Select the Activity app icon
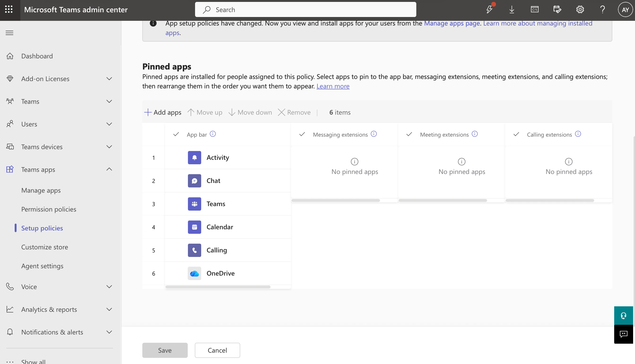 (195, 157)
